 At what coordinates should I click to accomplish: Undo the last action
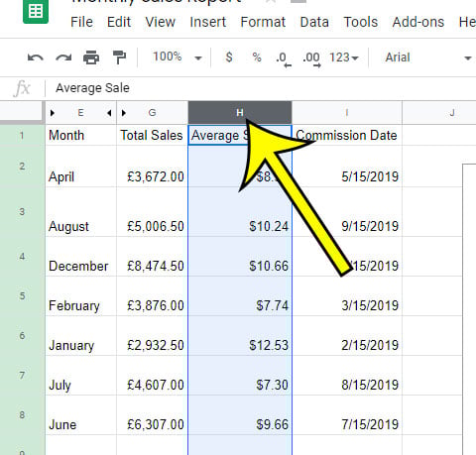[x=35, y=57]
